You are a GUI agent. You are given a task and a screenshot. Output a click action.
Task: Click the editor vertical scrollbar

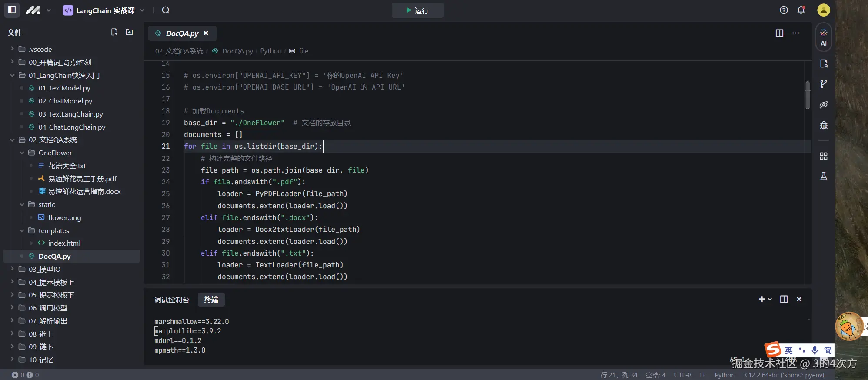[807, 95]
